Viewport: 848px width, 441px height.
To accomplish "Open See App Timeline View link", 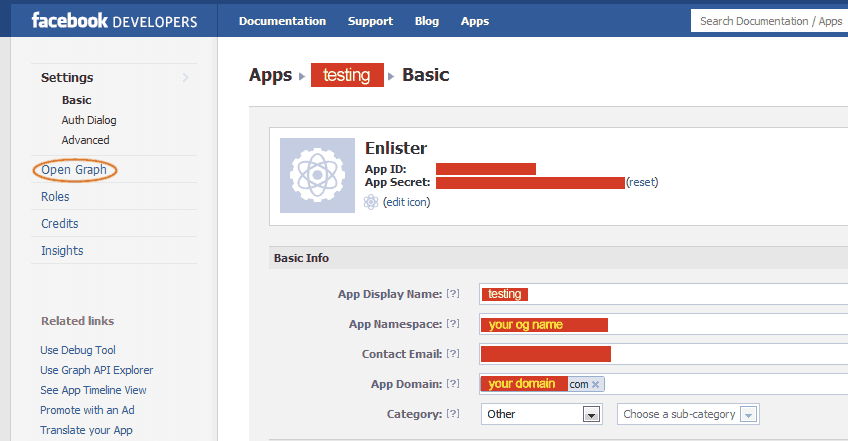I will point(93,390).
